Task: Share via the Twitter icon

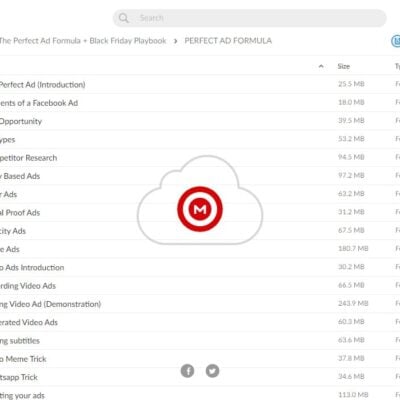Action: [212, 371]
